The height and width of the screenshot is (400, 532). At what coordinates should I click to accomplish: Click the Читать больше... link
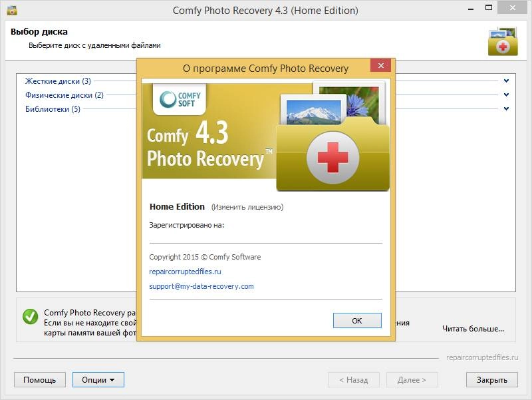473,329
